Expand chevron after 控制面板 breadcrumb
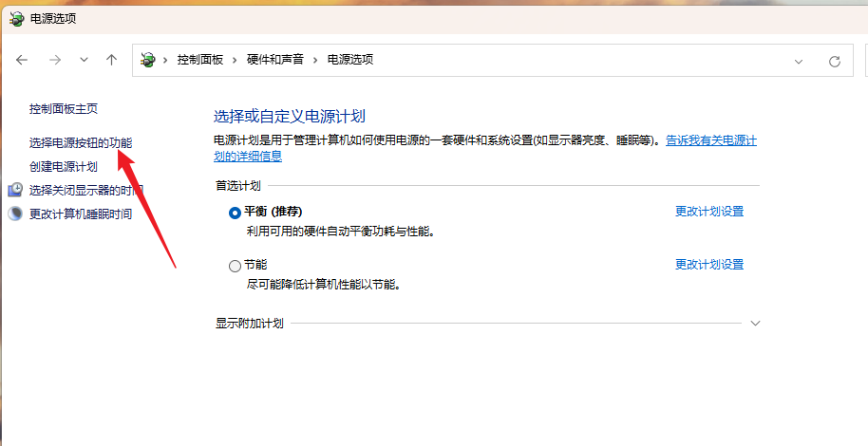The image size is (868, 446). click(x=235, y=60)
